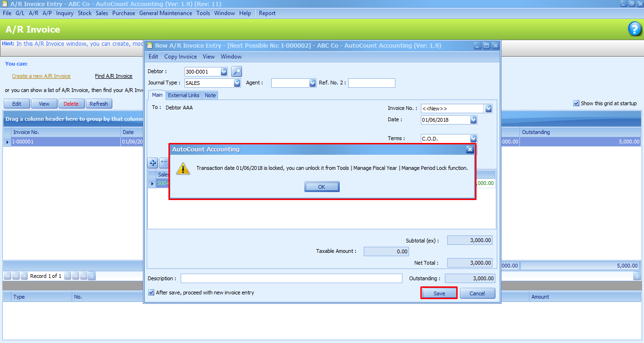The height and width of the screenshot is (343, 644).
Task: Click the Type column header in lower grid
Action: click(42, 297)
